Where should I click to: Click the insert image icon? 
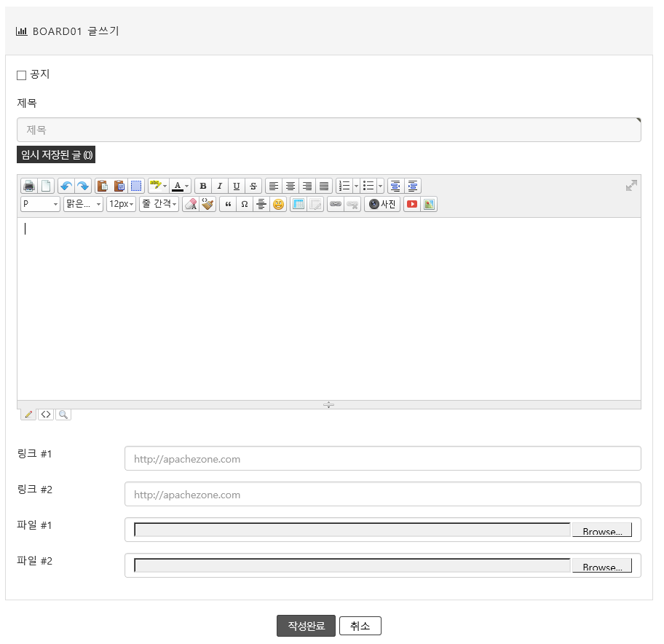429,204
